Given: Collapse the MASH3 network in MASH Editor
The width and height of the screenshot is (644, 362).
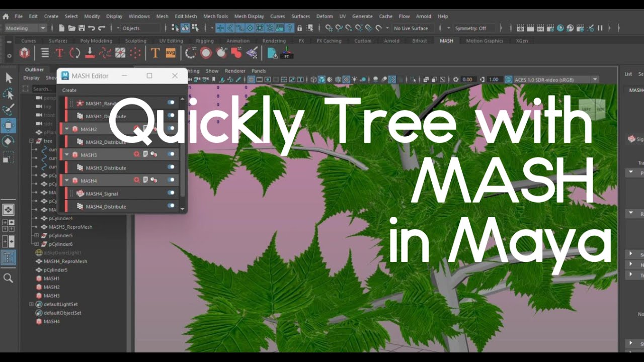Looking at the screenshot, I should pyautogui.click(x=67, y=155).
